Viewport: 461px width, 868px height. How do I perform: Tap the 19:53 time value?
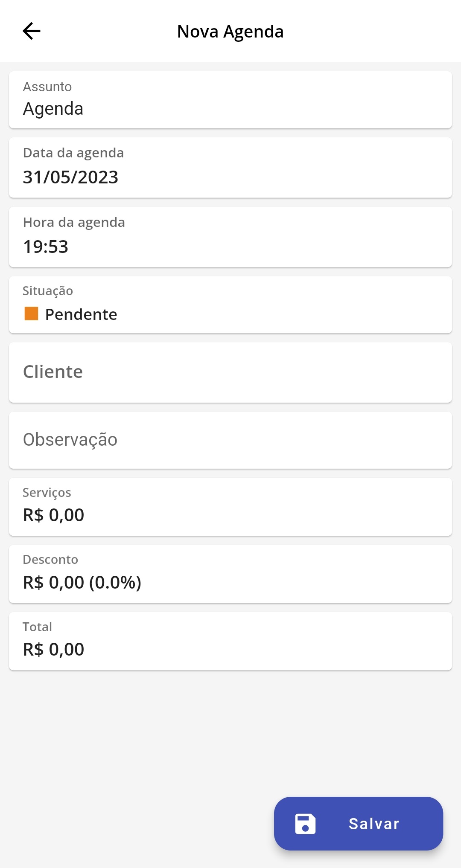pos(46,247)
